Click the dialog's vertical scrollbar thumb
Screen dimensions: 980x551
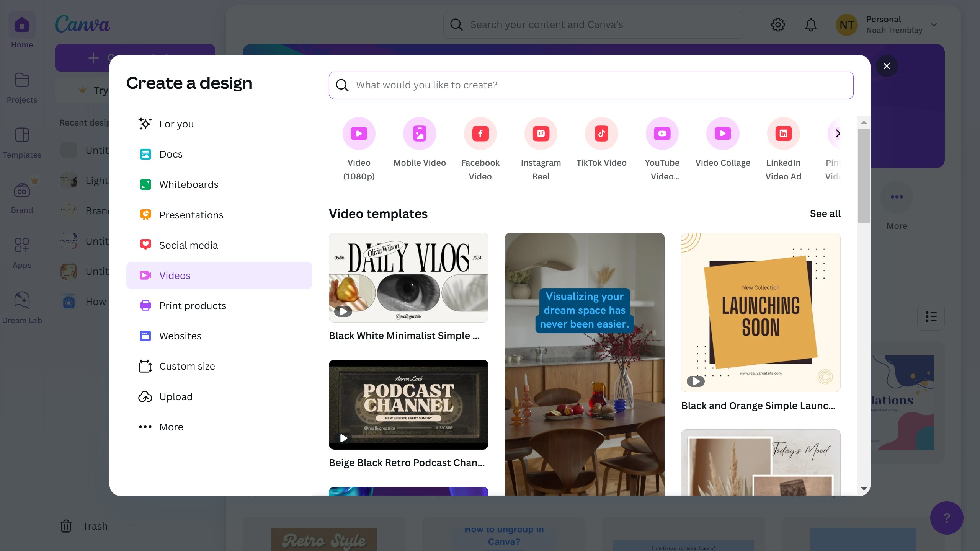pos(864,176)
